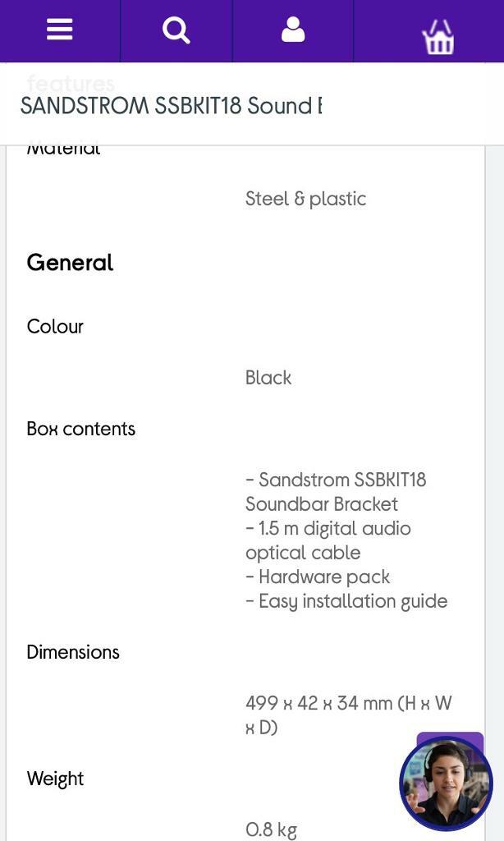Collapse the Box contents section
Image resolution: width=504 pixels, height=841 pixels.
click(x=80, y=428)
